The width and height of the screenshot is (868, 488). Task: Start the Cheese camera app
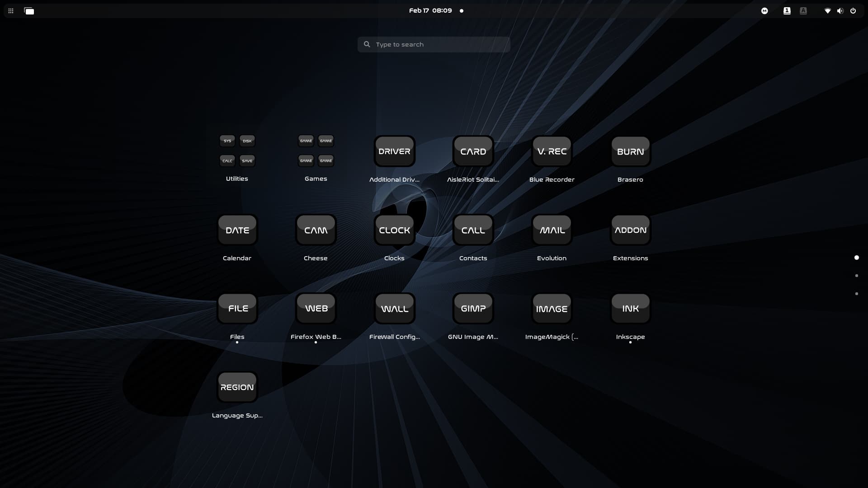[316, 230]
